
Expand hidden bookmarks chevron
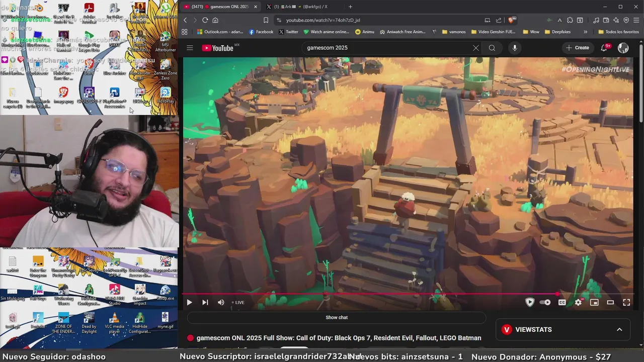[585, 32]
